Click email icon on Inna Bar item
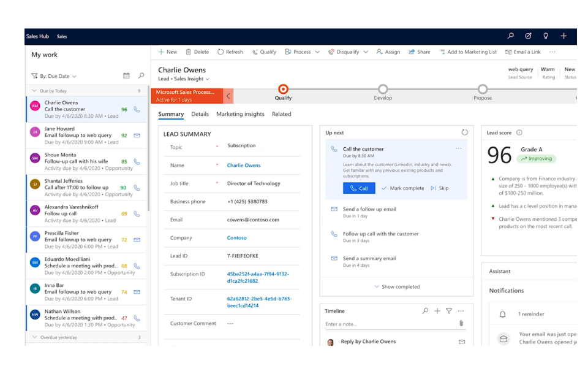 click(x=137, y=292)
